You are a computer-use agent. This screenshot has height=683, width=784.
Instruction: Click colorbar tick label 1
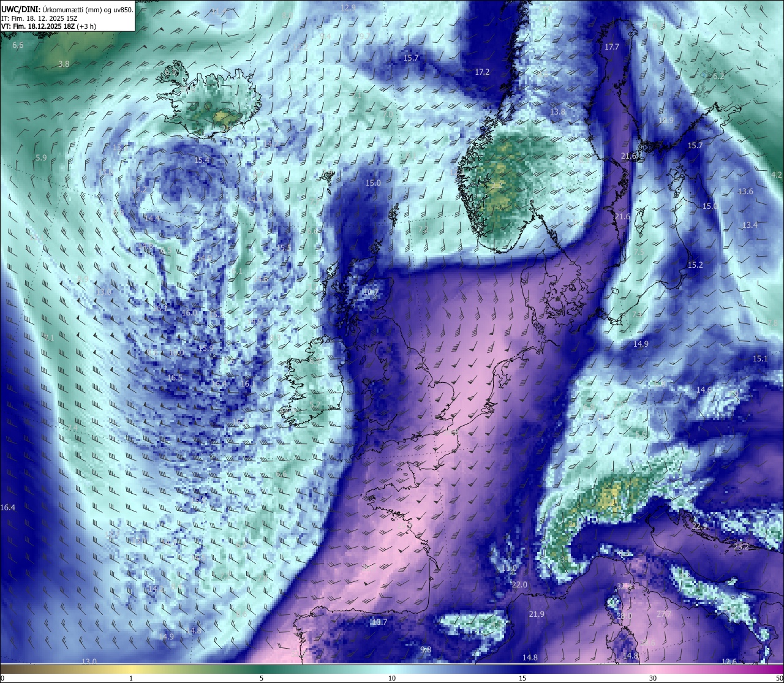tap(131, 678)
